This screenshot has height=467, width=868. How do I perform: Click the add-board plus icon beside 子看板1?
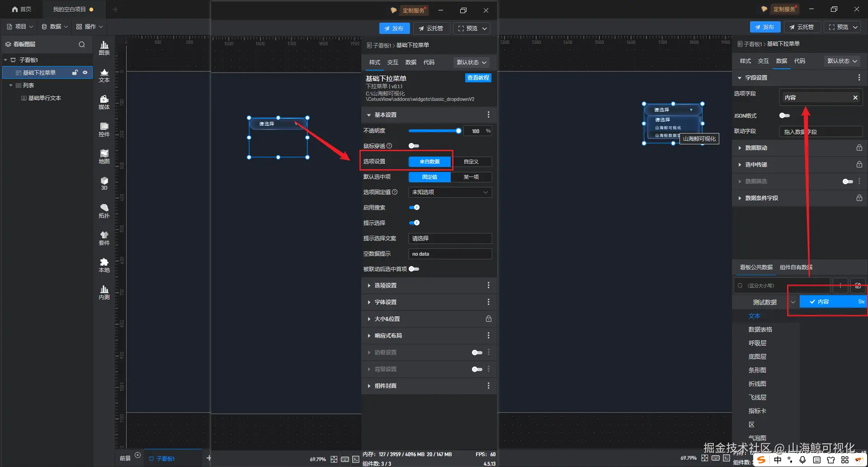[209, 458]
